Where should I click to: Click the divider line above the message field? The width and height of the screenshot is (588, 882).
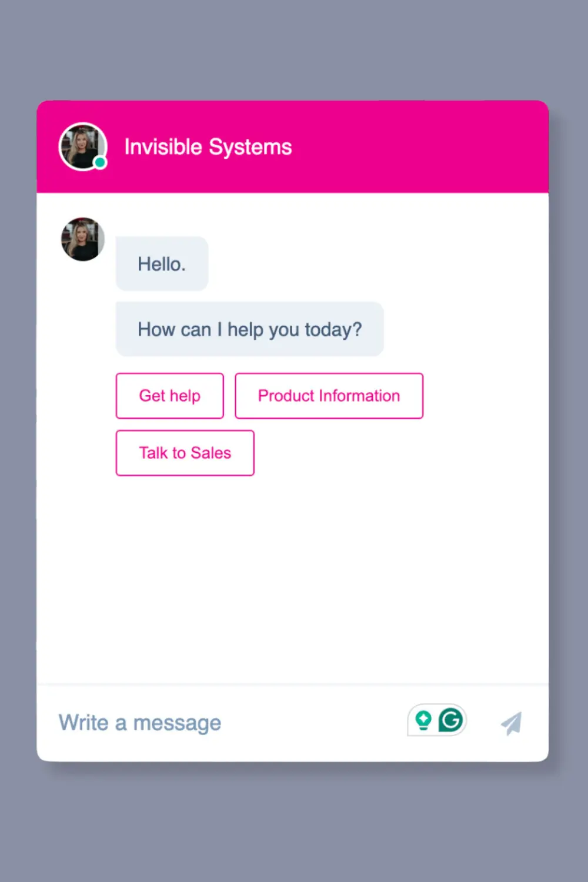pos(292,684)
